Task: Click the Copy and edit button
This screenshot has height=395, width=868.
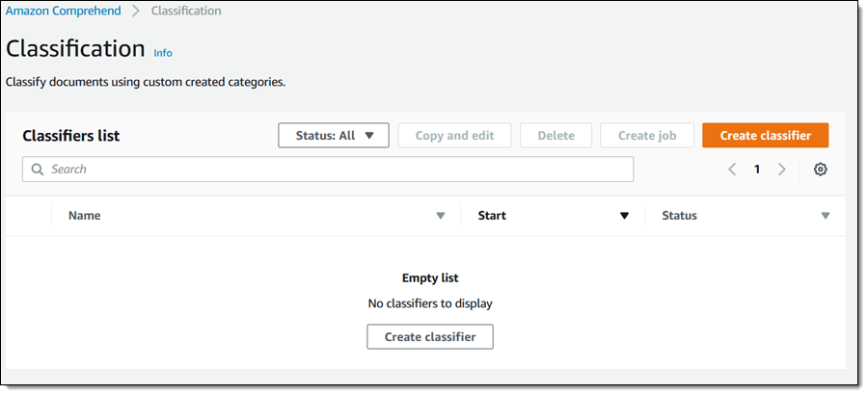Action: 454,136
